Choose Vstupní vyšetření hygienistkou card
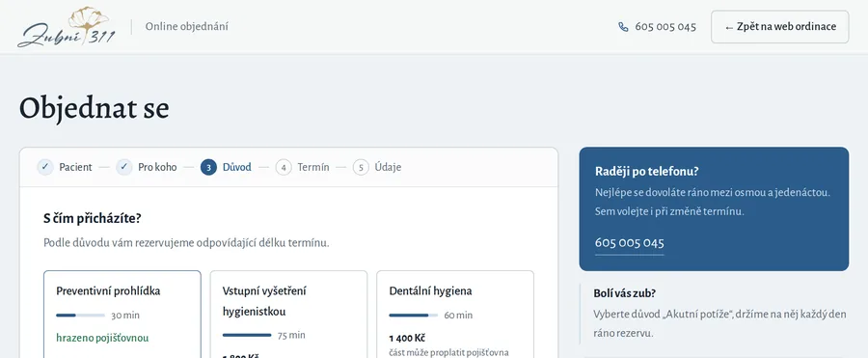The image size is (868, 358). [288, 315]
